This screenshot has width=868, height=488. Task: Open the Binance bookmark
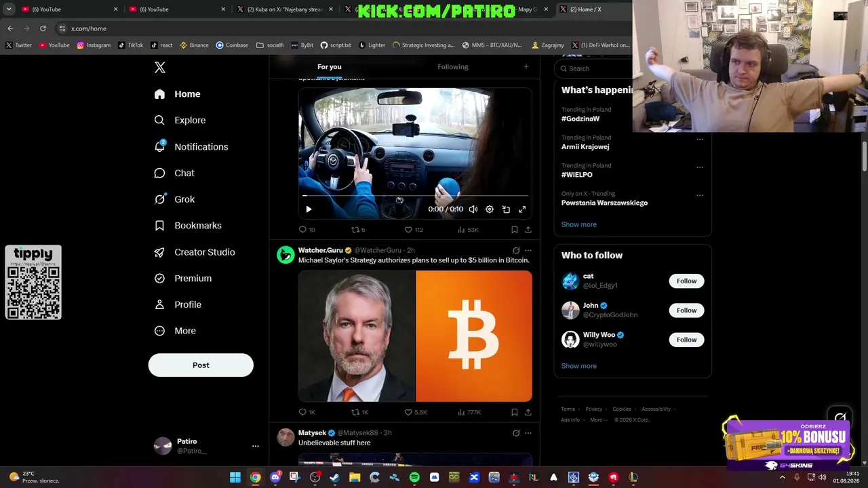pos(194,45)
